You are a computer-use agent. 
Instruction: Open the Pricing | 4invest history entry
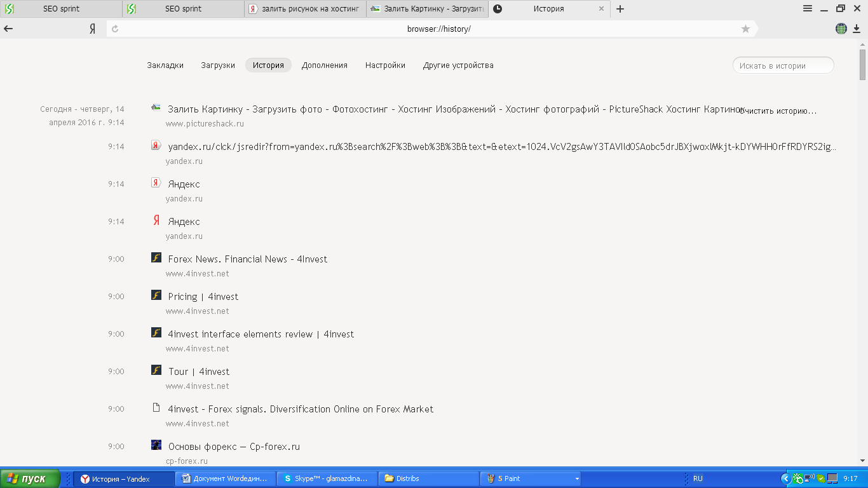[203, 297]
